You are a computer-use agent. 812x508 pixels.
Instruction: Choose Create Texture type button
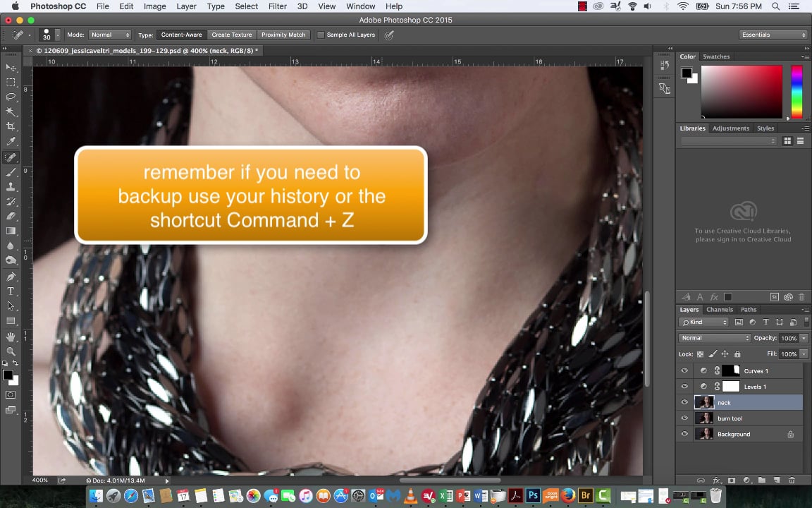point(231,35)
